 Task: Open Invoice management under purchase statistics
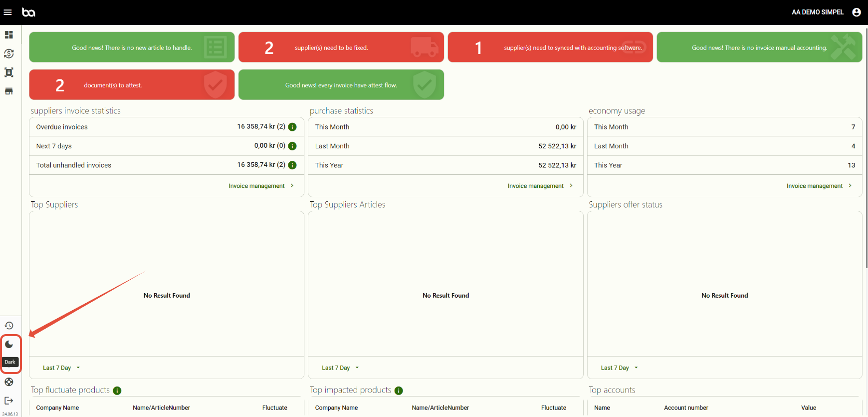point(540,186)
